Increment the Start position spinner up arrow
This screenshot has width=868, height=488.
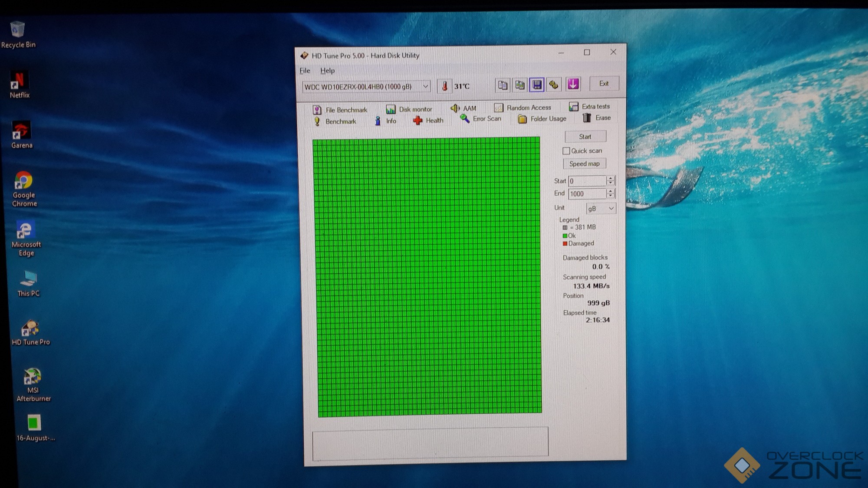click(x=611, y=178)
